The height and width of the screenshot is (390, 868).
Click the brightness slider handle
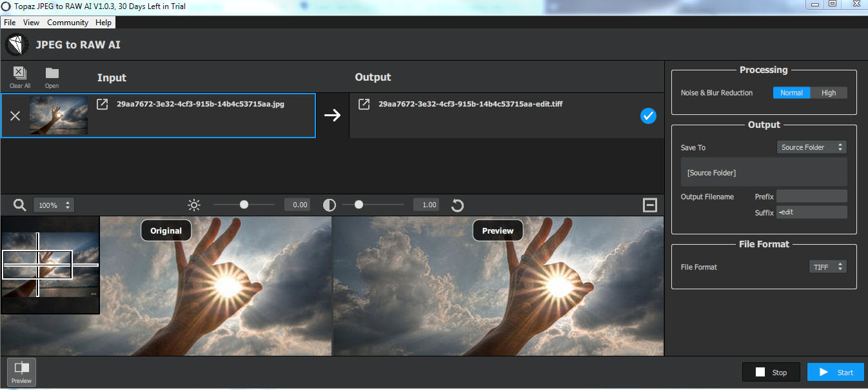(x=244, y=204)
